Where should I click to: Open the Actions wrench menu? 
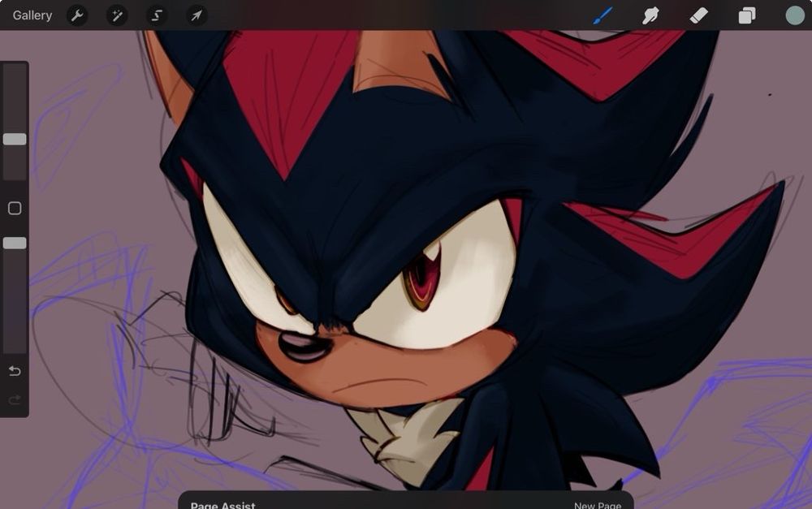pyautogui.click(x=77, y=15)
